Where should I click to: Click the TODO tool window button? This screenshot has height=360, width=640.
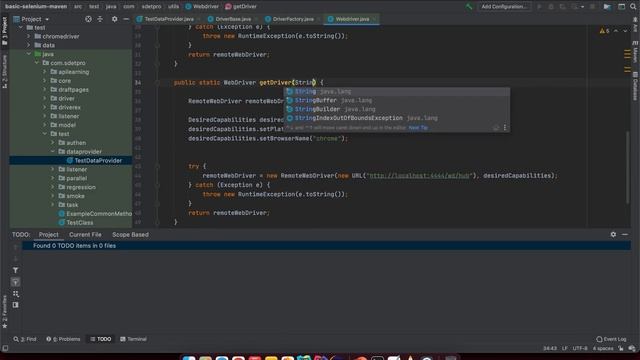(101, 339)
